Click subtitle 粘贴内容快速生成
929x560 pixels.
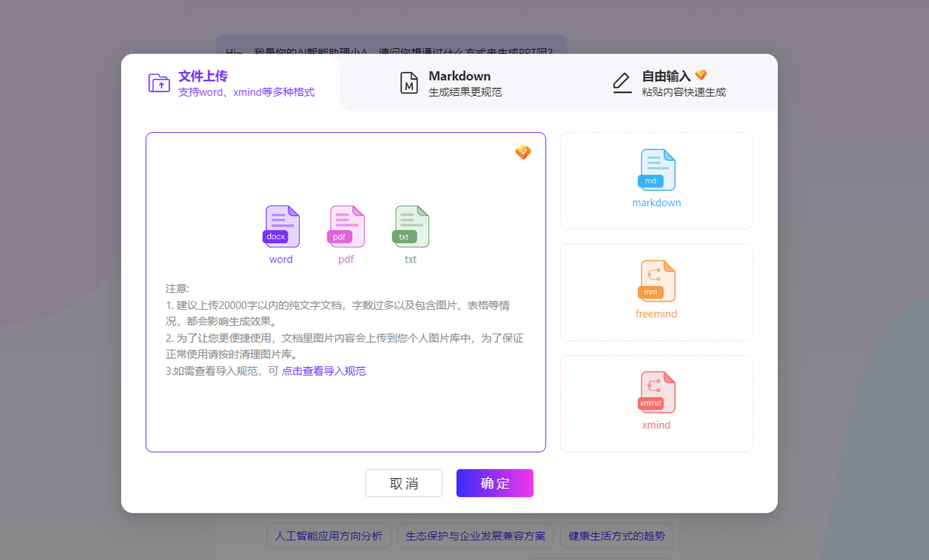(x=684, y=92)
